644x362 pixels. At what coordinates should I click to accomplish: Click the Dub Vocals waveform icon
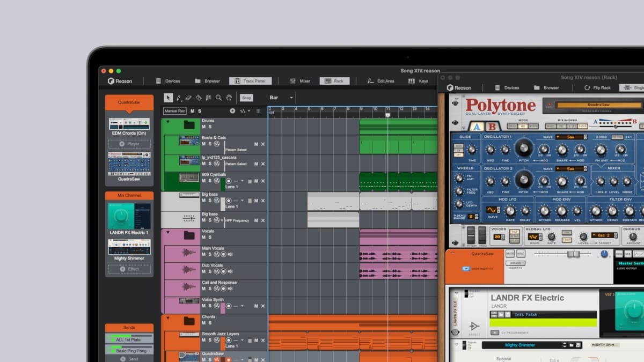coord(189,269)
